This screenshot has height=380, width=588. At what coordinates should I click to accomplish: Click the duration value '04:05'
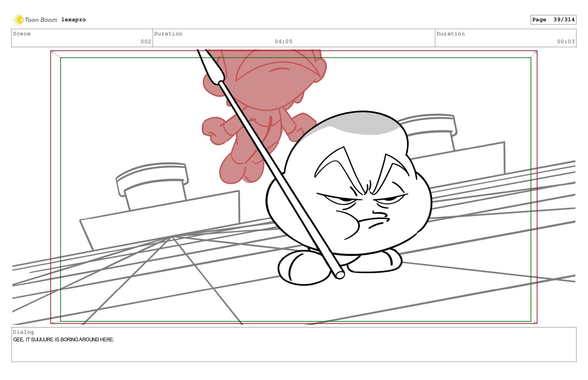pyautogui.click(x=284, y=41)
